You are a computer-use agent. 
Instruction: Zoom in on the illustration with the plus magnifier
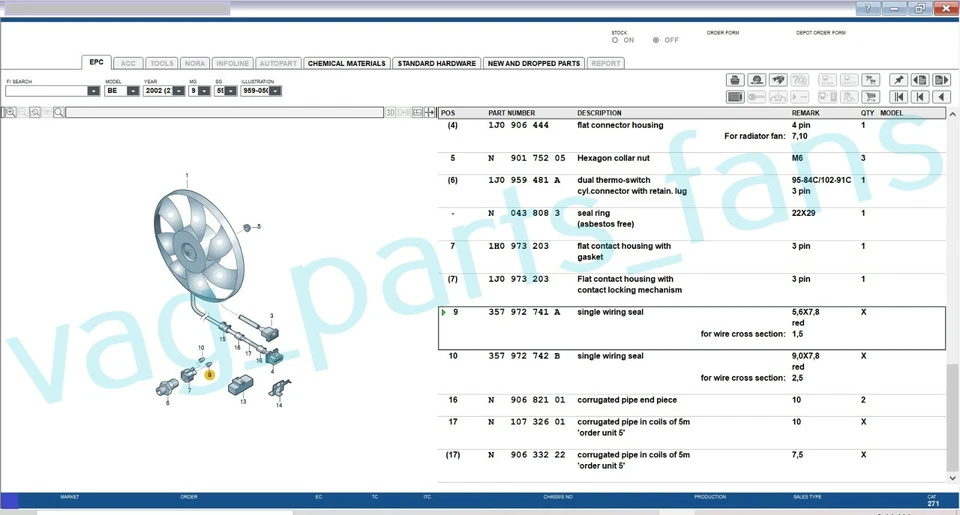pos(11,113)
